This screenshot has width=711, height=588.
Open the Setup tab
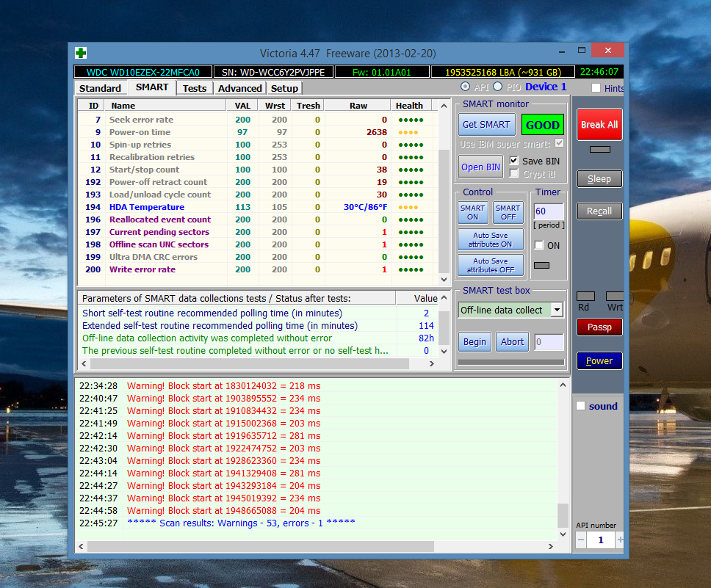coord(284,88)
